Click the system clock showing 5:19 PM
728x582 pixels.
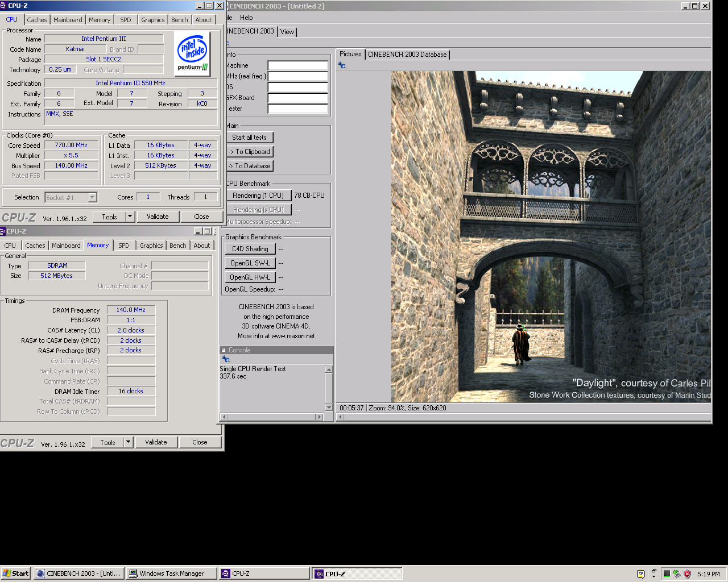[708, 574]
